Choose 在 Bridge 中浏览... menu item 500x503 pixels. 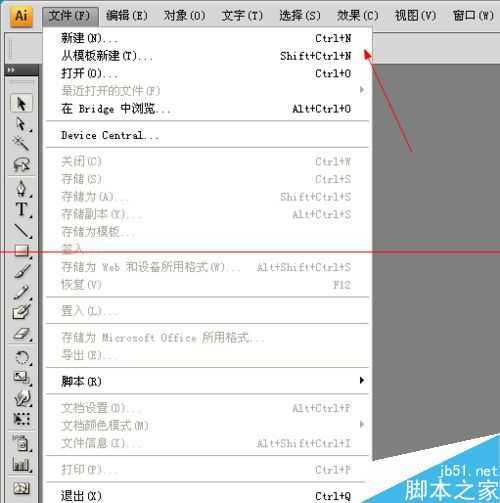[x=207, y=109]
